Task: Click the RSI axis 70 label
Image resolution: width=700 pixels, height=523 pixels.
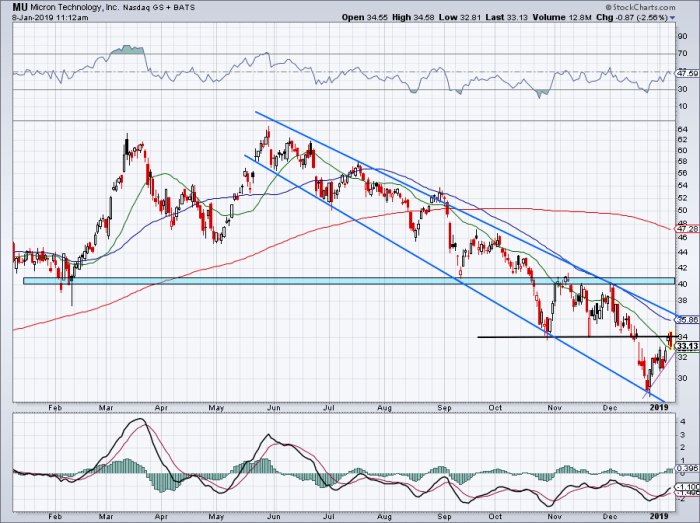Action: point(682,54)
